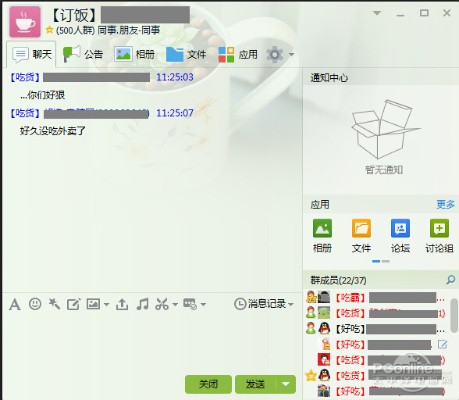Screen dimensions: 459x400
Task: Click the message text ...你们好狠
Action: 42,95
